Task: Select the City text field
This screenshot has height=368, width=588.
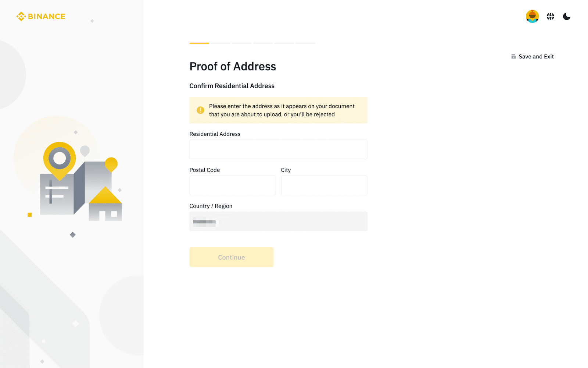Action: [324, 185]
